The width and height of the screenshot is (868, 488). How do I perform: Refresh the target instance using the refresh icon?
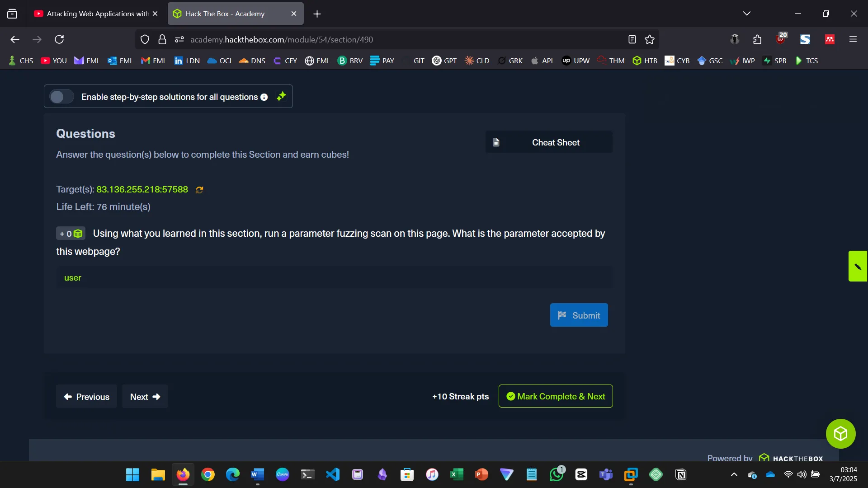[x=199, y=190]
